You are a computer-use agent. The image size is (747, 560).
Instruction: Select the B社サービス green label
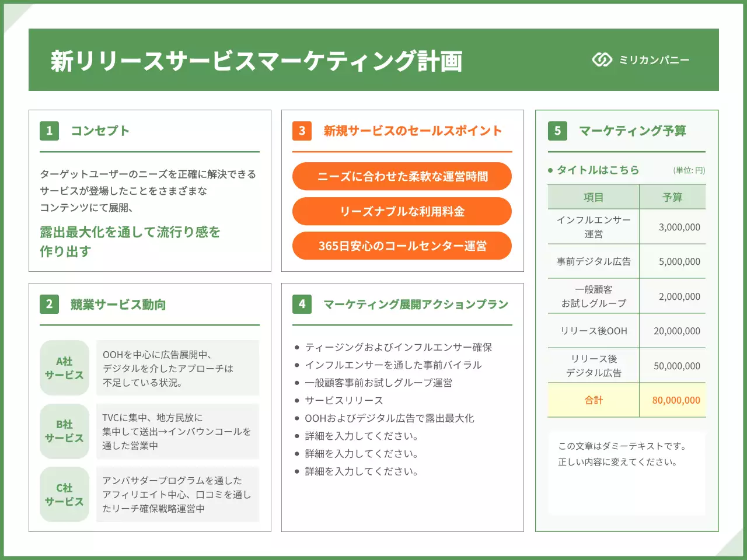[x=64, y=432]
